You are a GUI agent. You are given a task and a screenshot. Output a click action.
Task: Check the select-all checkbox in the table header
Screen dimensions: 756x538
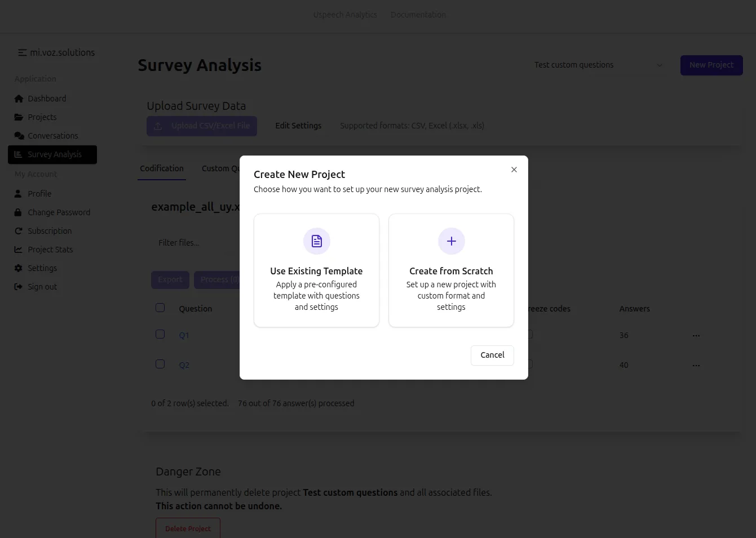160,307
